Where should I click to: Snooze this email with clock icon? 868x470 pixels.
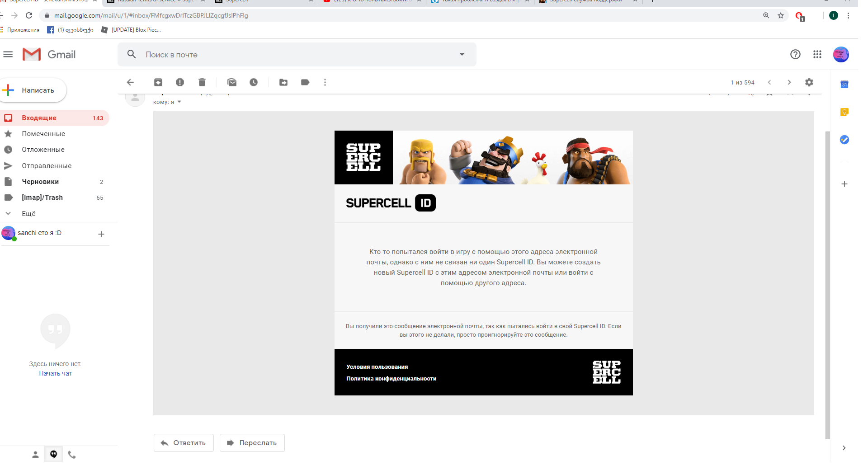[x=254, y=82]
